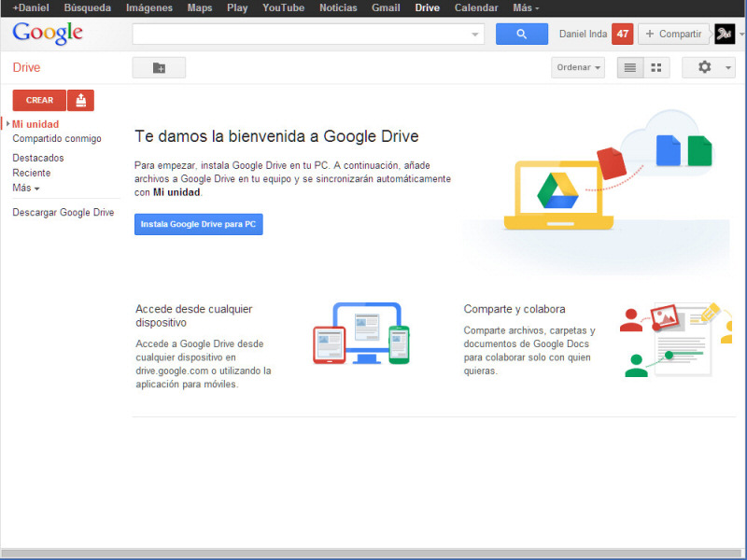Screen dimensions: 747x560
Task: Click the + Compartir button
Action: point(673,34)
